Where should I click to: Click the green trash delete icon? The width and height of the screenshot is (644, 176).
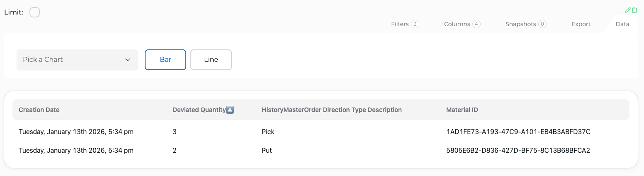tap(634, 10)
